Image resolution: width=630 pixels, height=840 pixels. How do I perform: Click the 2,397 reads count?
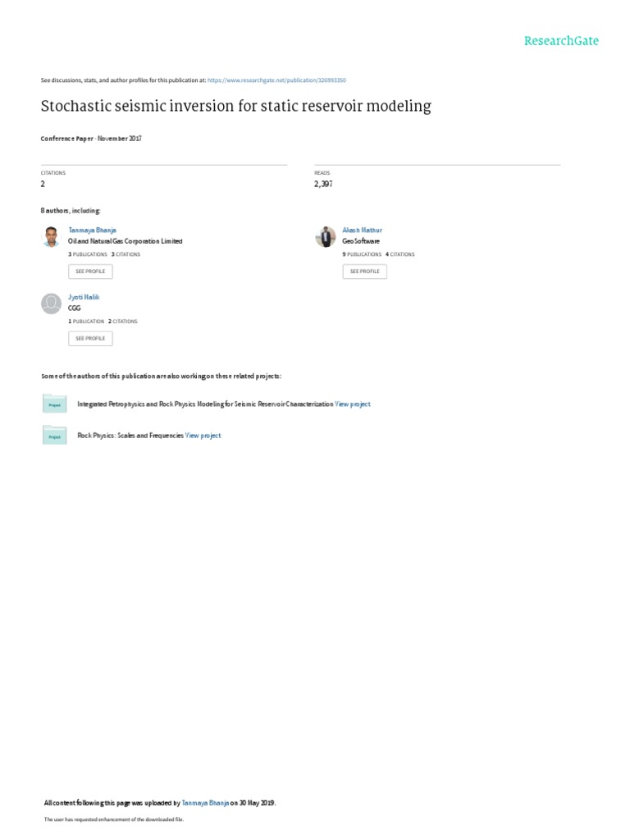pyautogui.click(x=323, y=184)
